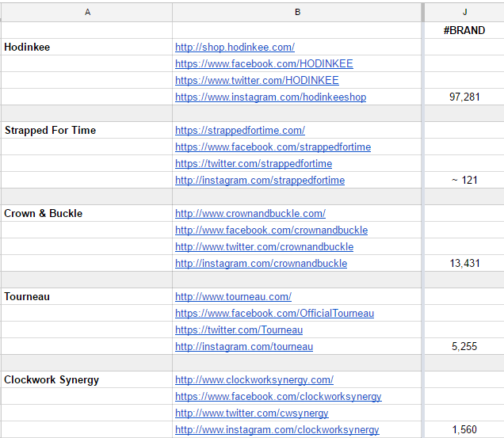
Task: Select the Crown & Buckle name cell
Action: coord(86,214)
